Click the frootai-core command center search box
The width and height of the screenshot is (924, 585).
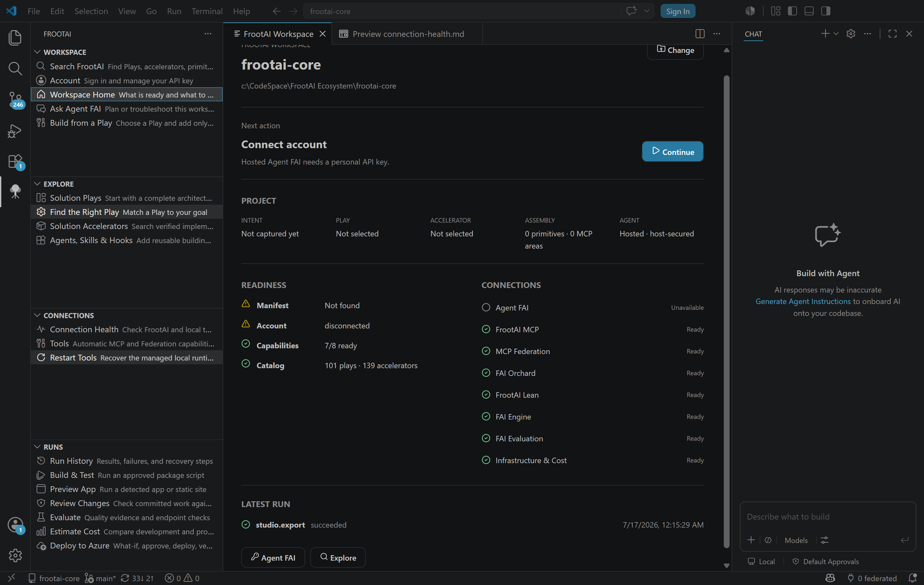tap(462, 11)
